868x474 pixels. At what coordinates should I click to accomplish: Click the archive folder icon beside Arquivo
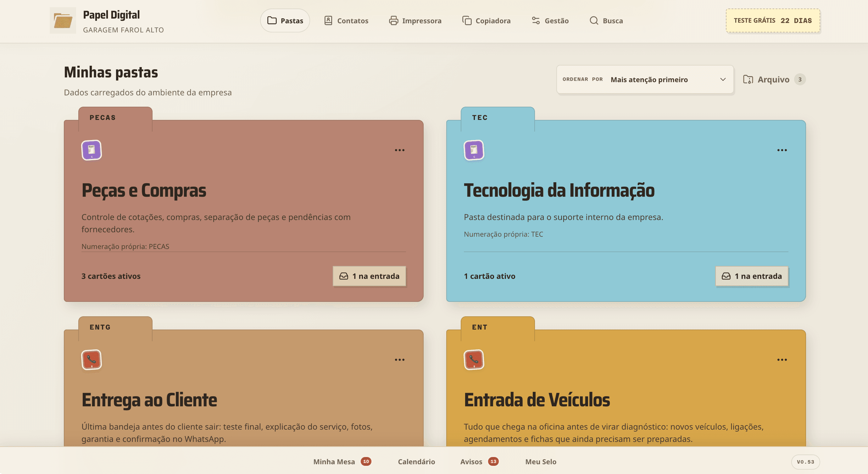point(748,80)
